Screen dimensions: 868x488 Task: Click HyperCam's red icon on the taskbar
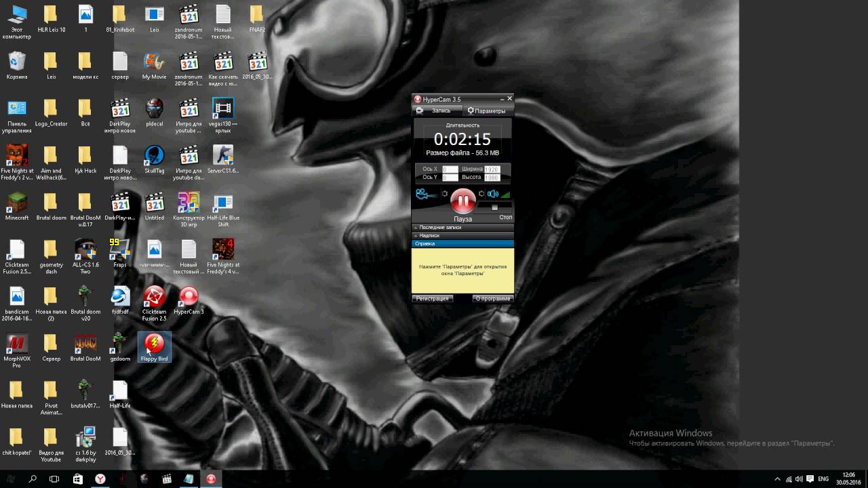211,479
